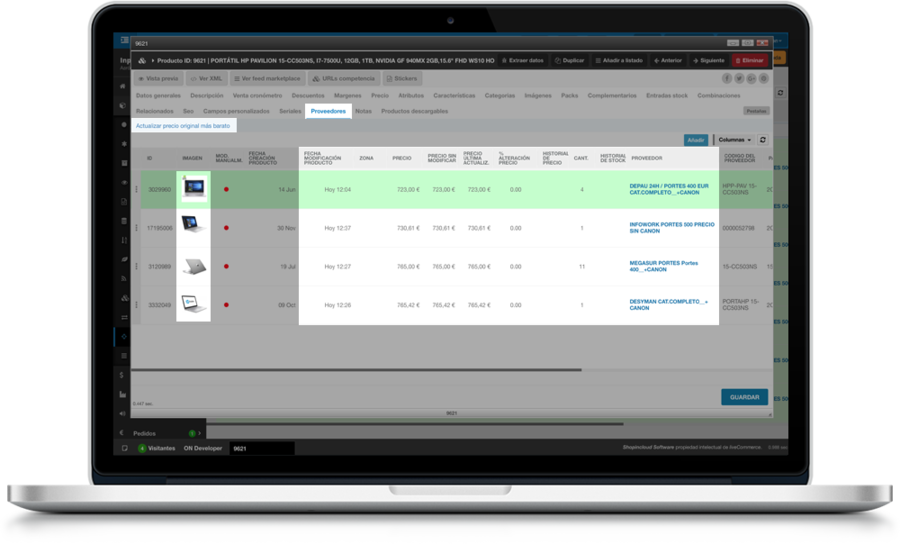The image size is (900, 544).
Task: Open Combinaciones tab
Action: coord(719,96)
